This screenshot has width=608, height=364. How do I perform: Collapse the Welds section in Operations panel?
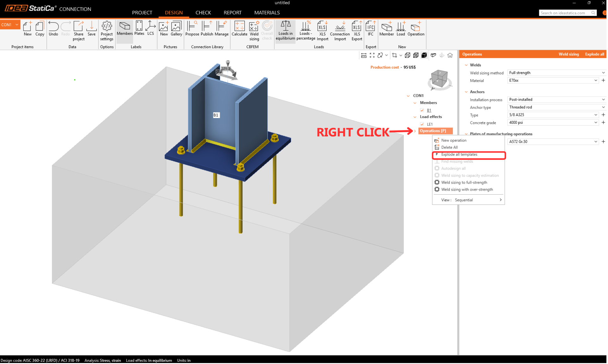click(x=466, y=65)
